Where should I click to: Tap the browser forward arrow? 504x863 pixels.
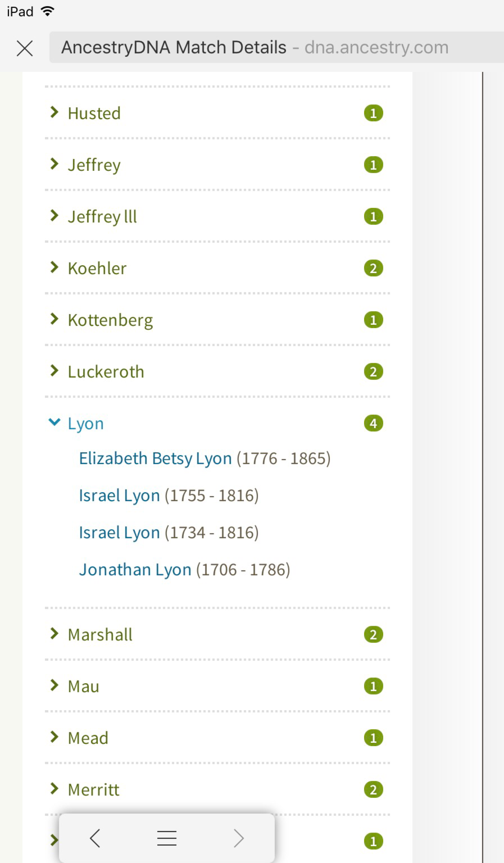click(239, 838)
